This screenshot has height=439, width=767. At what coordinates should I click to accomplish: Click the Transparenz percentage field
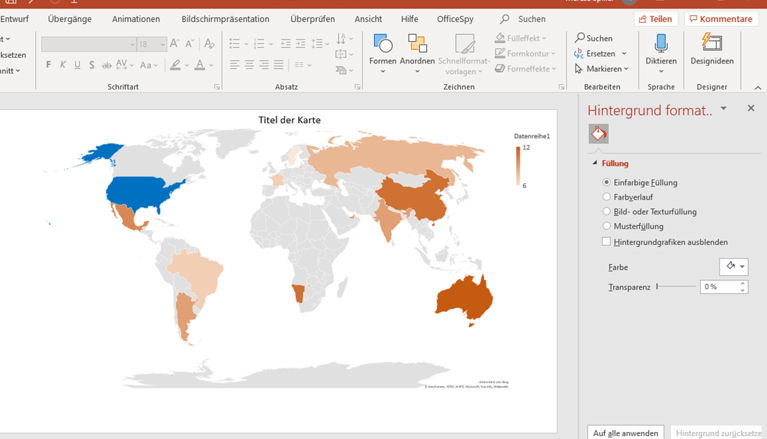720,287
